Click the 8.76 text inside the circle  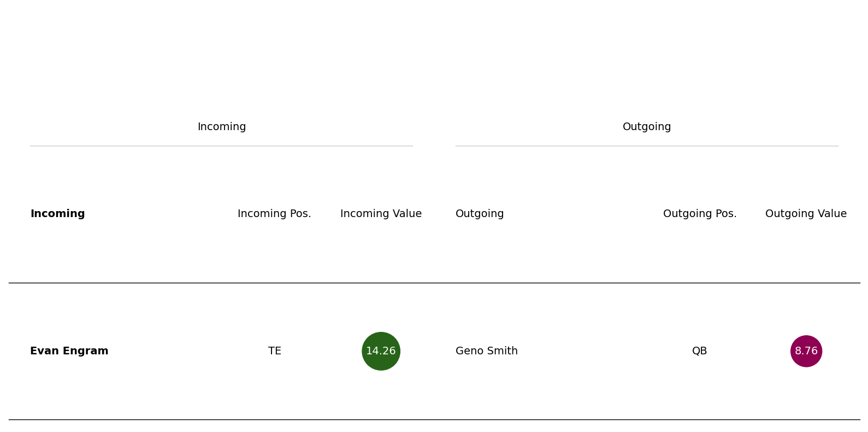point(806,351)
